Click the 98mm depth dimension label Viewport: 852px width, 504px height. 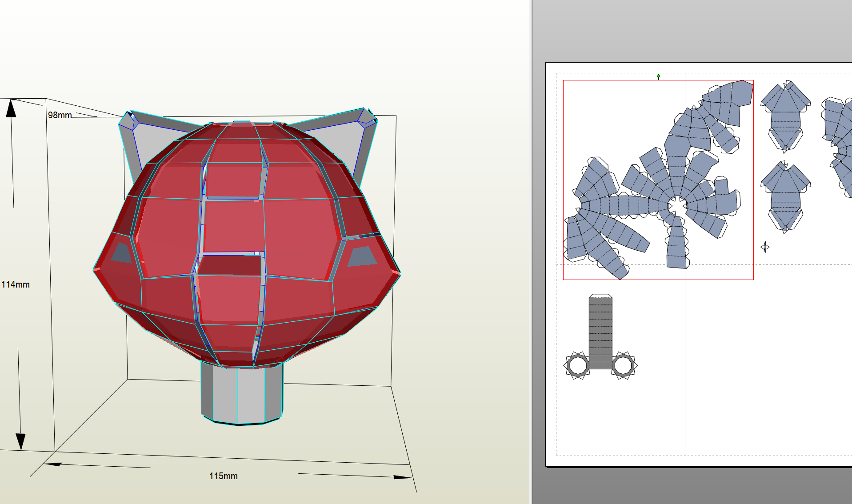(60, 115)
